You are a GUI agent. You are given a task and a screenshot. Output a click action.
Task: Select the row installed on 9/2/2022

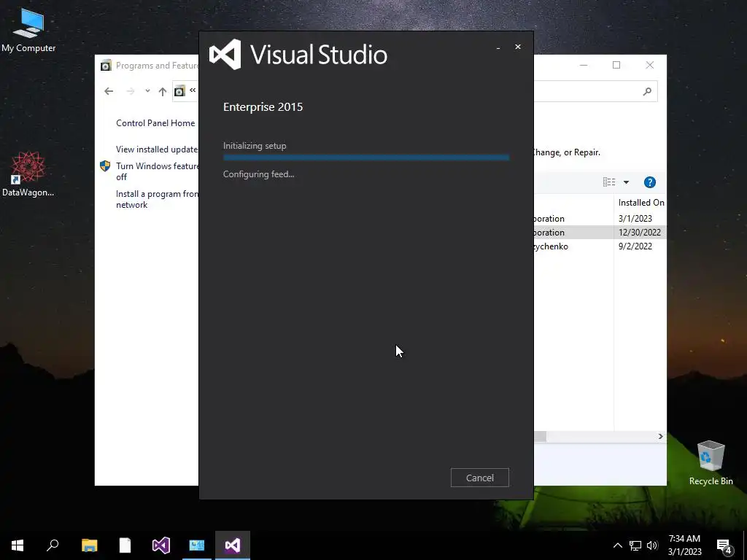click(600, 246)
